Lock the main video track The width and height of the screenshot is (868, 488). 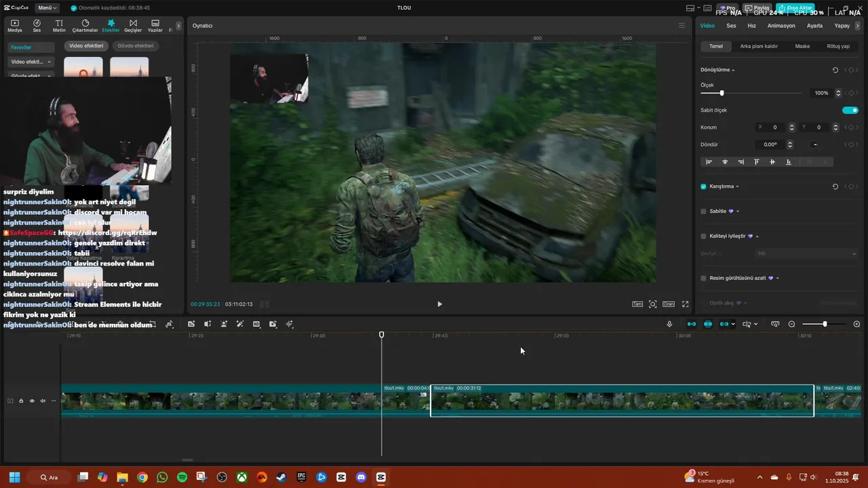[21, 401]
